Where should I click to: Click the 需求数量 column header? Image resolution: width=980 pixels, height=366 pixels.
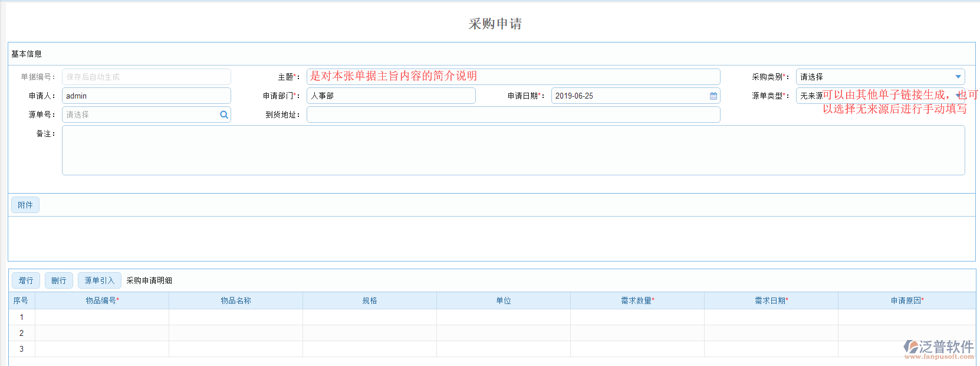pyautogui.click(x=637, y=300)
